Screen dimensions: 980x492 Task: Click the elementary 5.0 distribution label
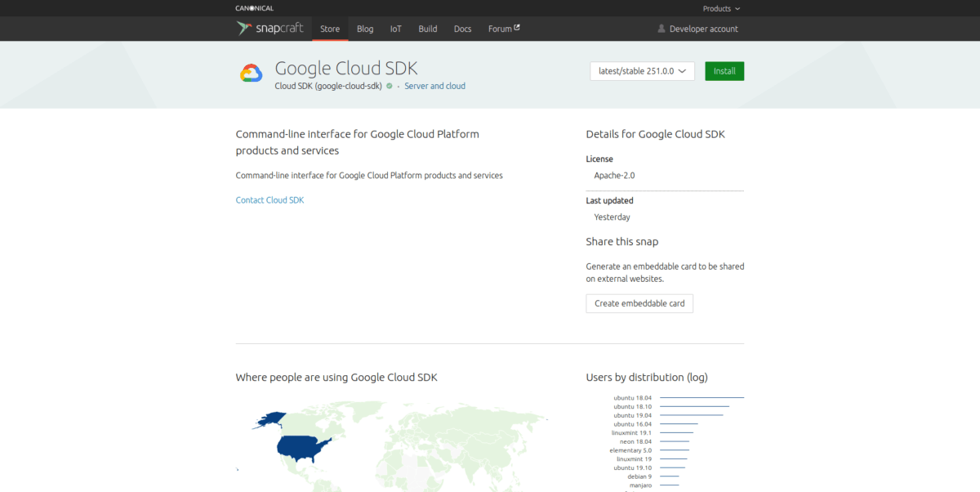click(630, 450)
